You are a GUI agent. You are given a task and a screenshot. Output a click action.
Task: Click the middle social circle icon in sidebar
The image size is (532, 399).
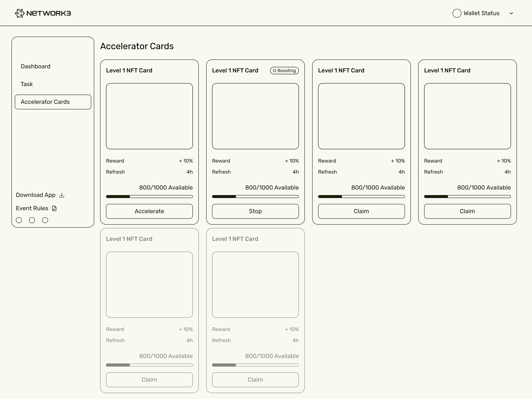click(32, 220)
